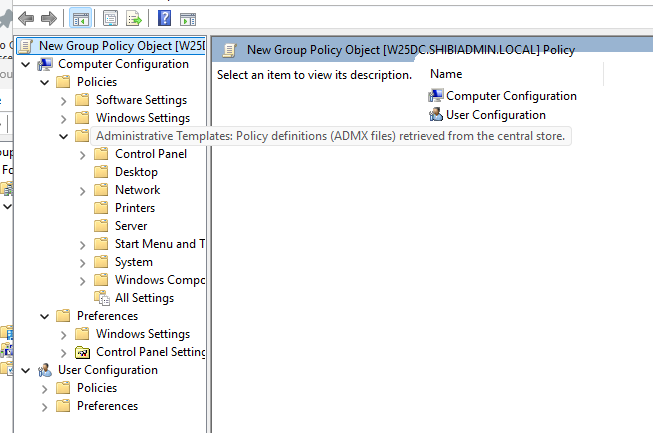Click the User Configuration icon in the right pane
Viewport: 653px width, 433px height.
coord(436,114)
